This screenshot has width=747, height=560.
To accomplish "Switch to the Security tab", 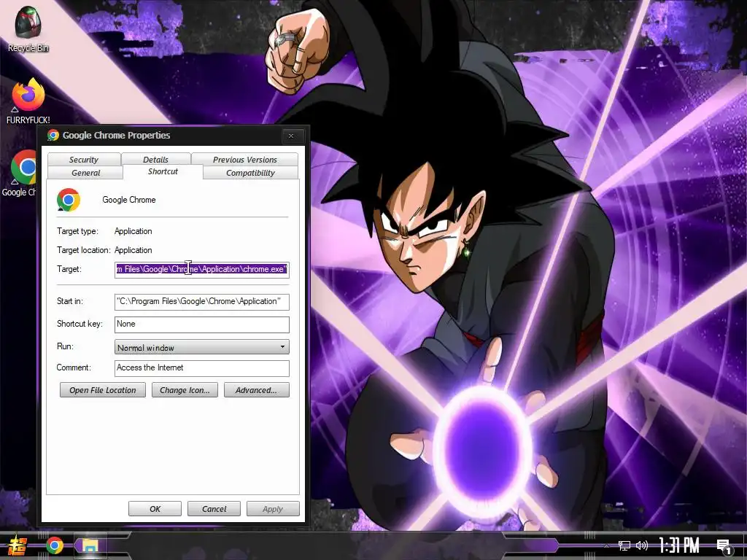I will [84, 160].
